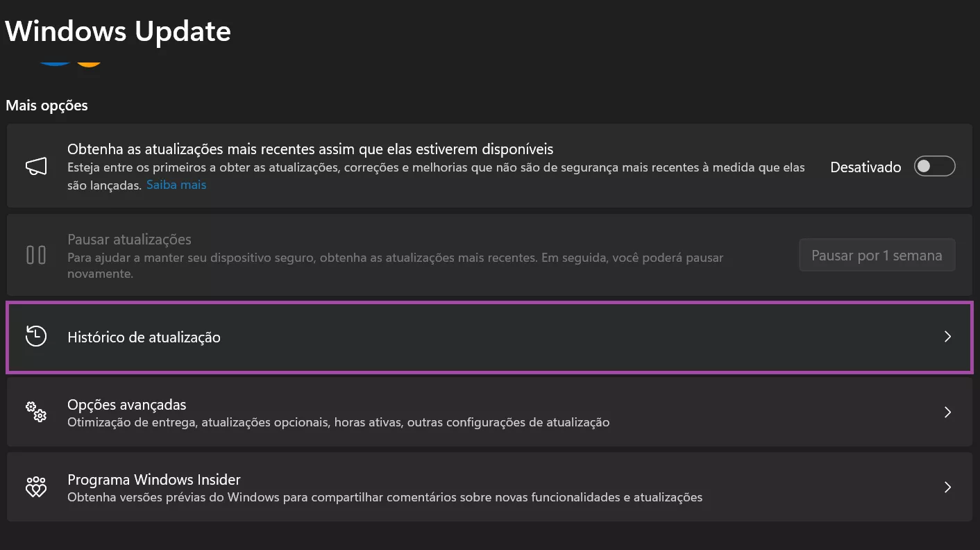The height and width of the screenshot is (550, 980).
Task: Click the Windows Update heading area icon
Action: tap(117, 31)
